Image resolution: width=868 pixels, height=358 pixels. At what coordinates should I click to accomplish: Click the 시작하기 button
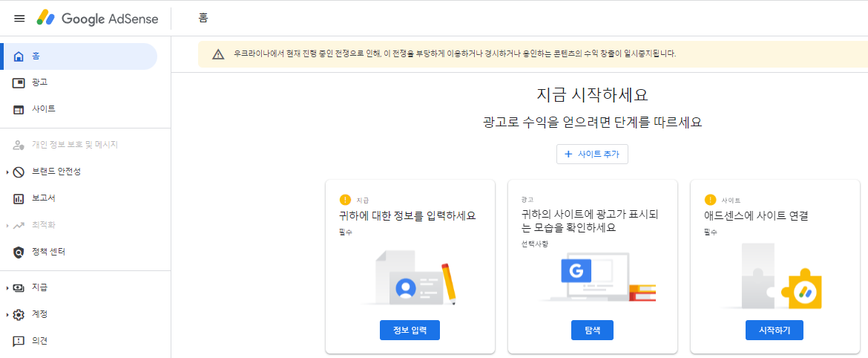(775, 331)
